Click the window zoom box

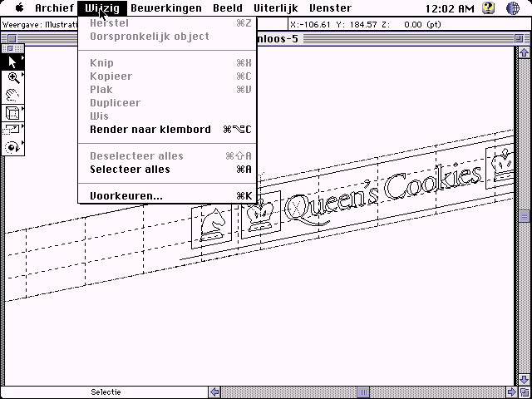[521, 37]
